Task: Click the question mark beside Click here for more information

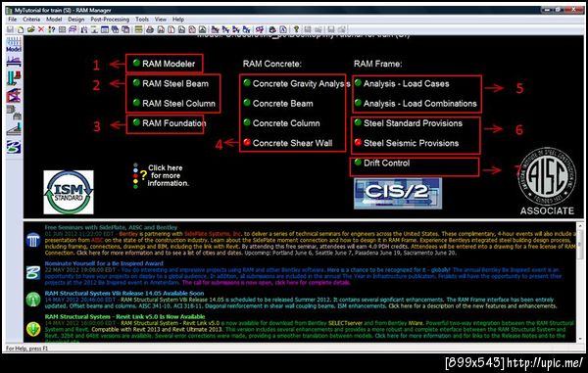Action: pyautogui.click(x=143, y=175)
